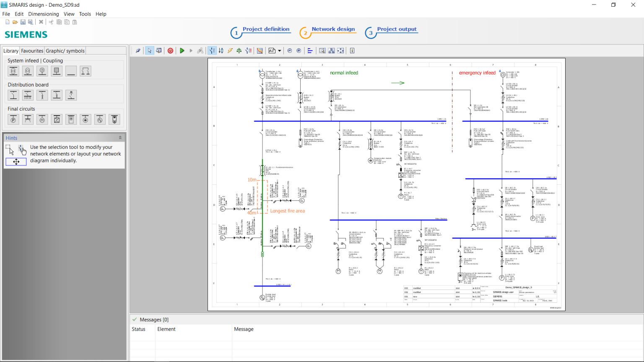
Task: Click the red power-off network icon
Action: coord(170,50)
